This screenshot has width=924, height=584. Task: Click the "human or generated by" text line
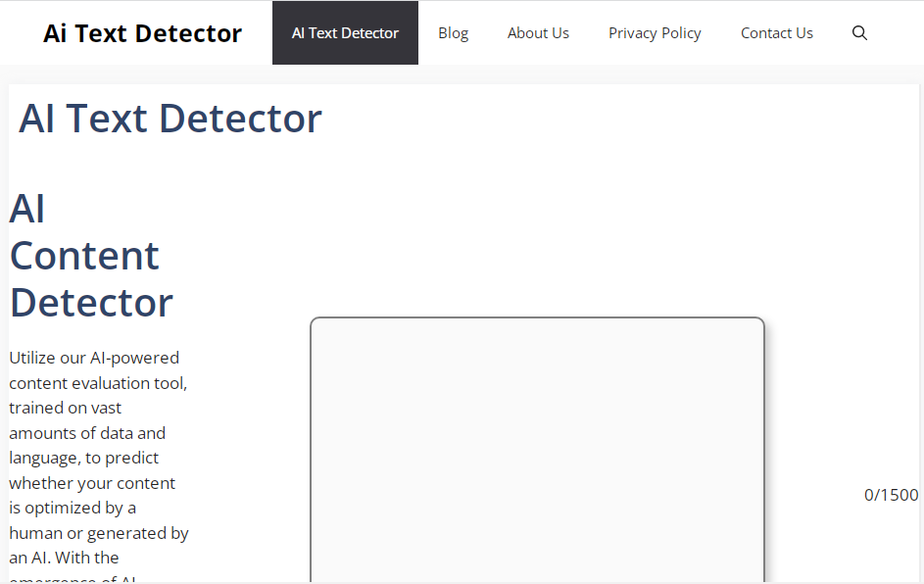[99, 533]
